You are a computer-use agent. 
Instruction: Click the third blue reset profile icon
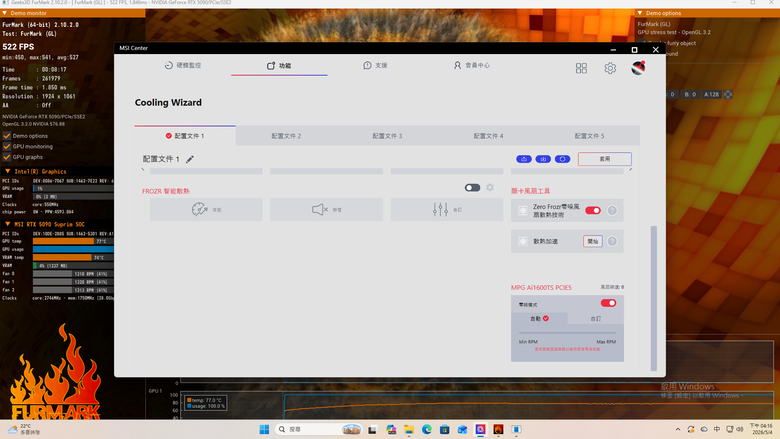pos(563,159)
